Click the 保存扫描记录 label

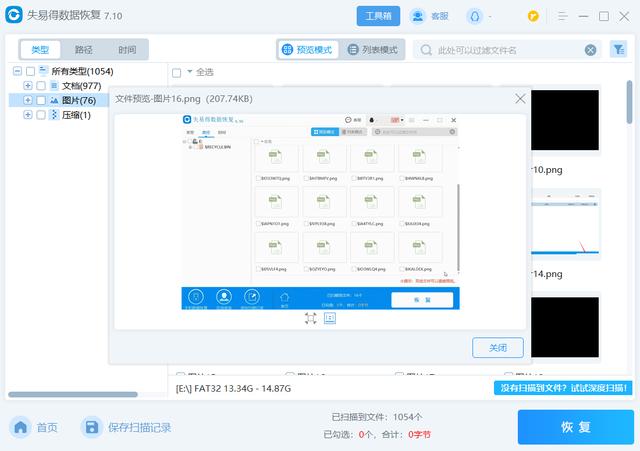pos(139,428)
